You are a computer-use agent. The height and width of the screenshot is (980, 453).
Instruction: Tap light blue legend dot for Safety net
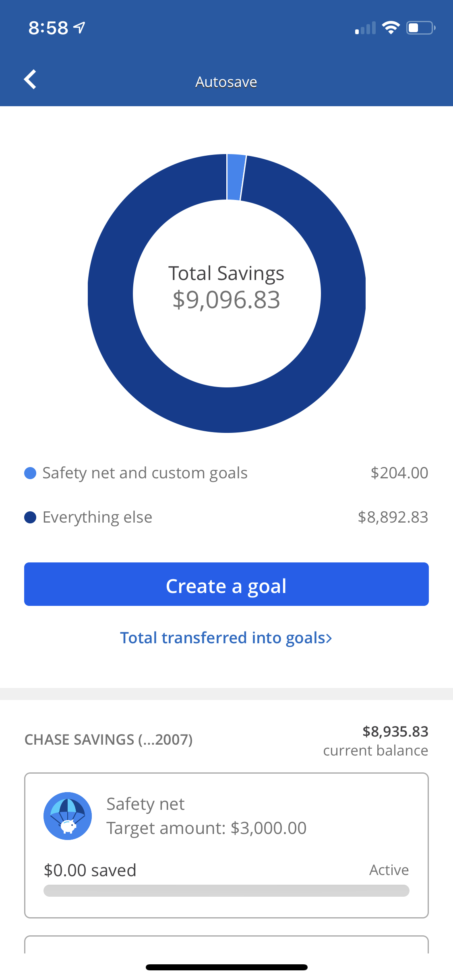tap(30, 473)
